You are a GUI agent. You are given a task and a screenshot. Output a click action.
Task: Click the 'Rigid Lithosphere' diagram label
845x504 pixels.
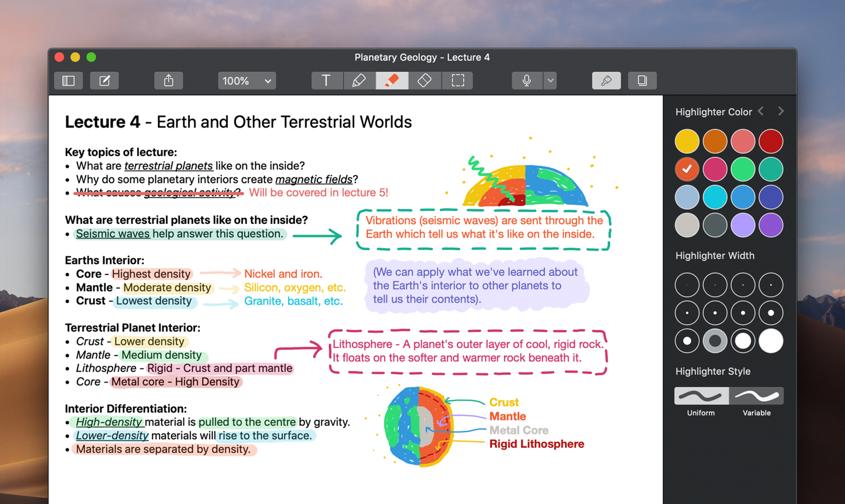point(537,444)
